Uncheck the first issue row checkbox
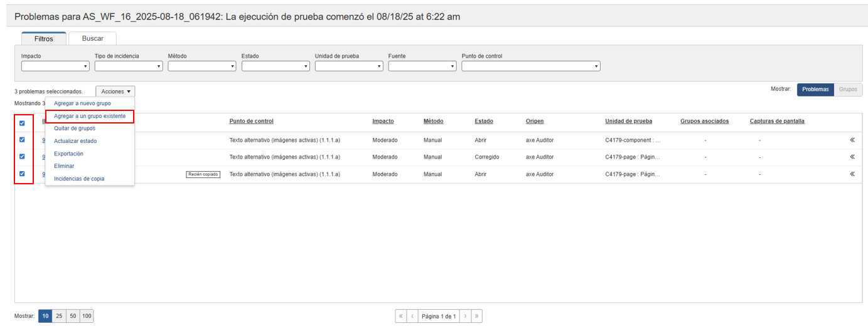This screenshot has height=326, width=868. point(22,140)
